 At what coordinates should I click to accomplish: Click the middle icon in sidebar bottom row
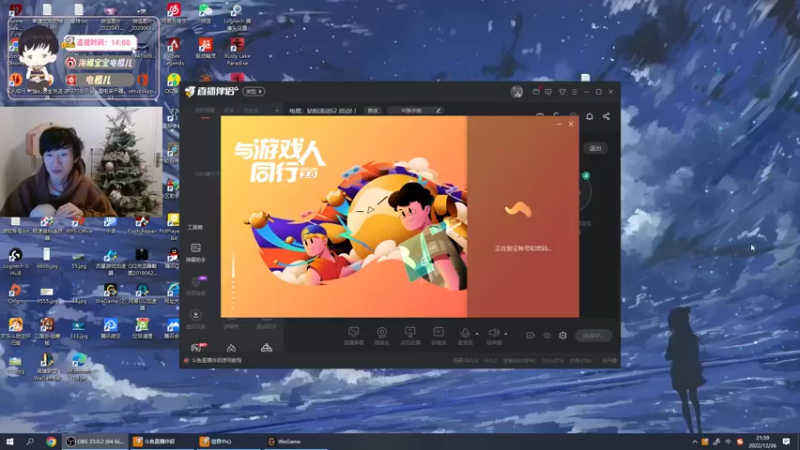(231, 348)
